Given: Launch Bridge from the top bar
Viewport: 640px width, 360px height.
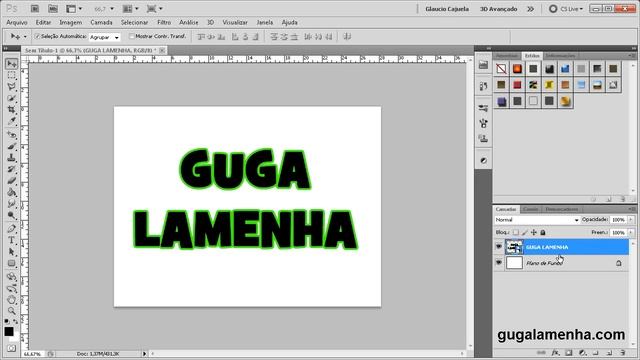Looking at the screenshot, I should pyautogui.click(x=35, y=9).
